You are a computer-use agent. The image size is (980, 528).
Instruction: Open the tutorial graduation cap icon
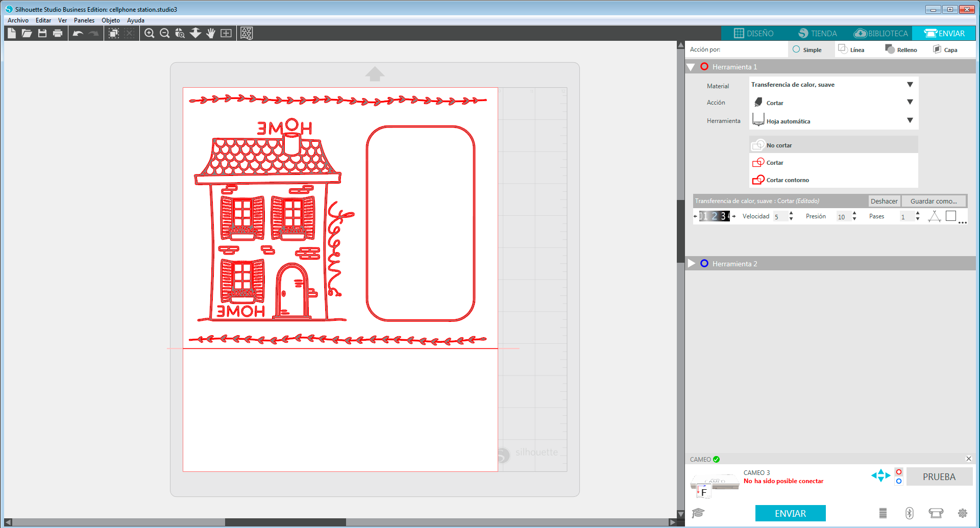click(x=698, y=513)
